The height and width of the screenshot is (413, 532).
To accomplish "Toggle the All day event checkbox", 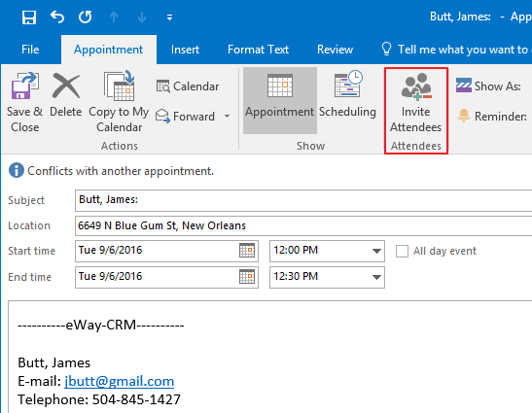I will point(402,252).
